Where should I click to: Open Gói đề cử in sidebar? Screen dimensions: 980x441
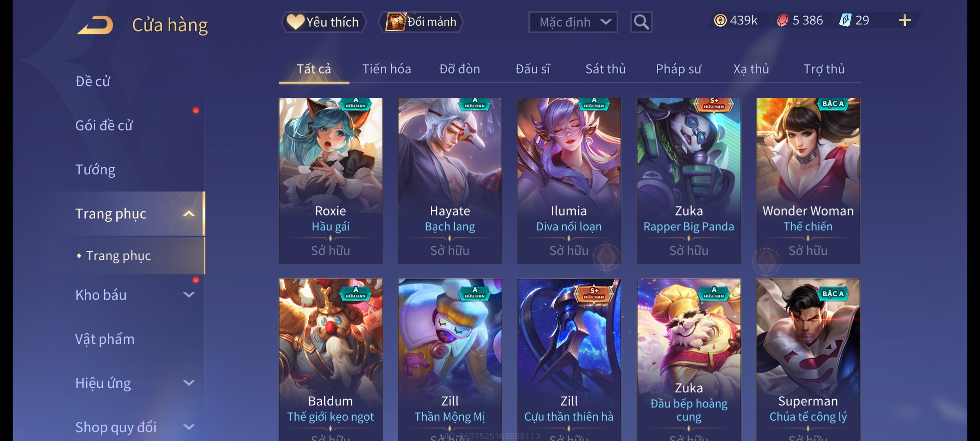pyautogui.click(x=104, y=125)
